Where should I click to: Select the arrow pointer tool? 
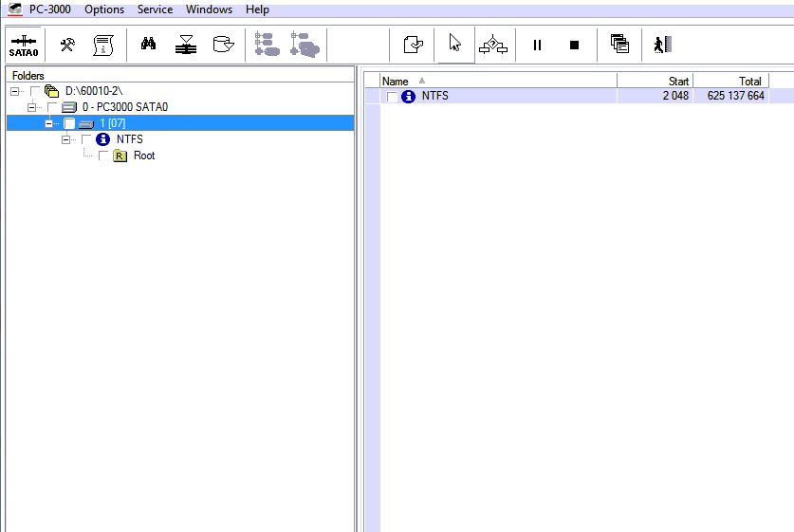[455, 44]
